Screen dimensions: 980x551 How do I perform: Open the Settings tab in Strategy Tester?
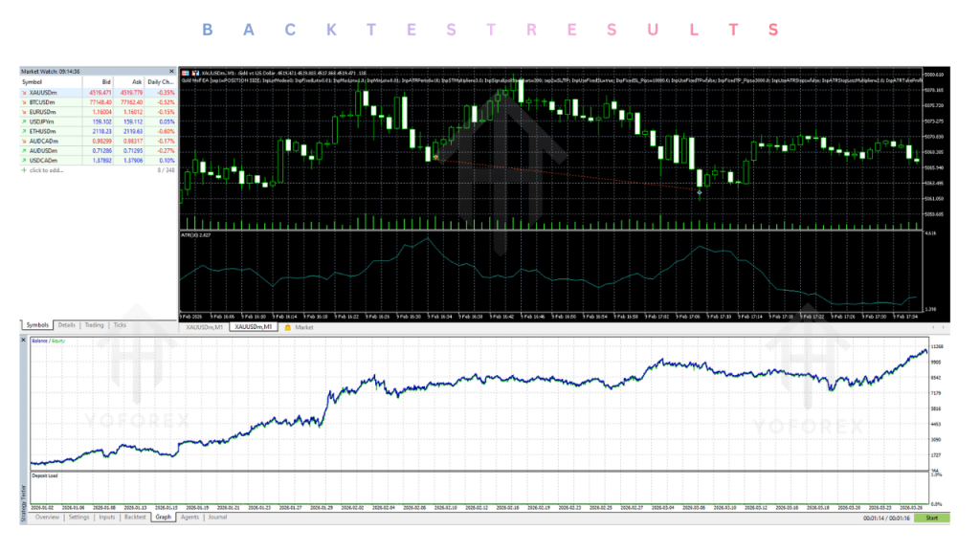78,518
